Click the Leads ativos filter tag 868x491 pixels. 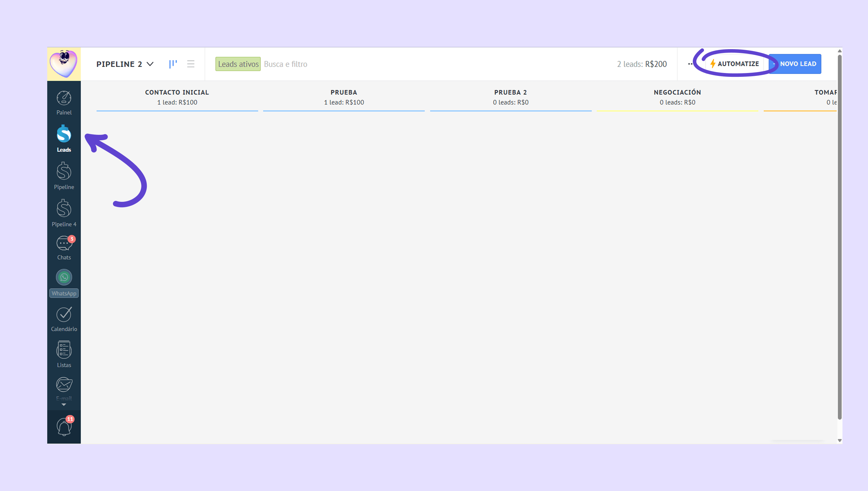[x=238, y=64]
